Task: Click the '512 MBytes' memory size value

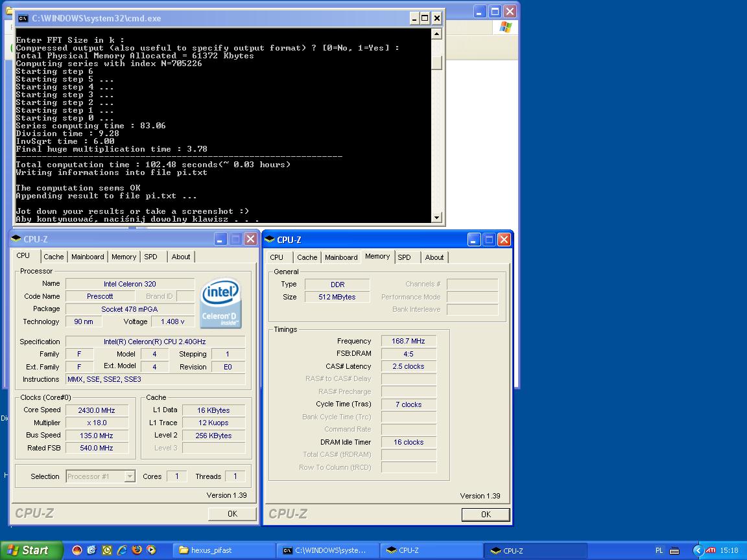Action: [x=337, y=297]
